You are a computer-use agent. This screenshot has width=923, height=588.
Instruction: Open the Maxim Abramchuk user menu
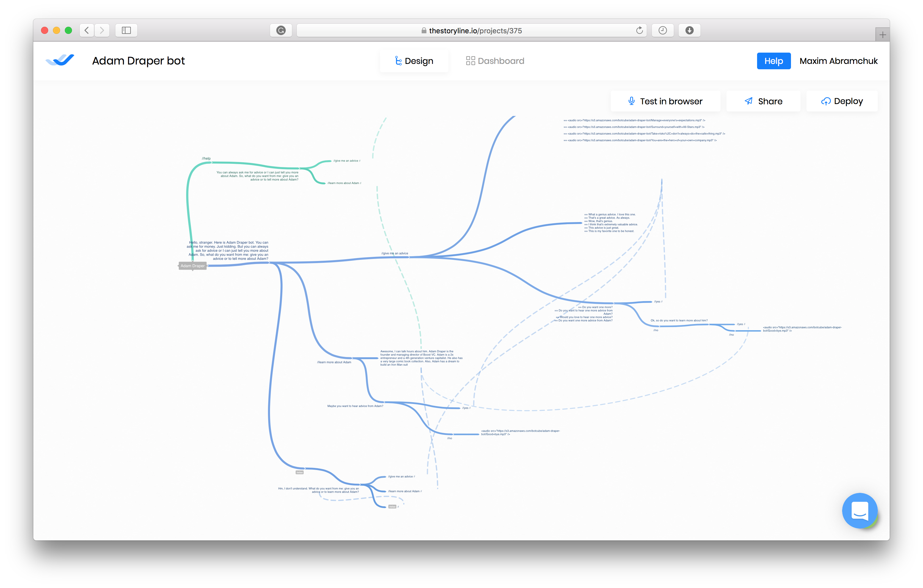coord(838,61)
